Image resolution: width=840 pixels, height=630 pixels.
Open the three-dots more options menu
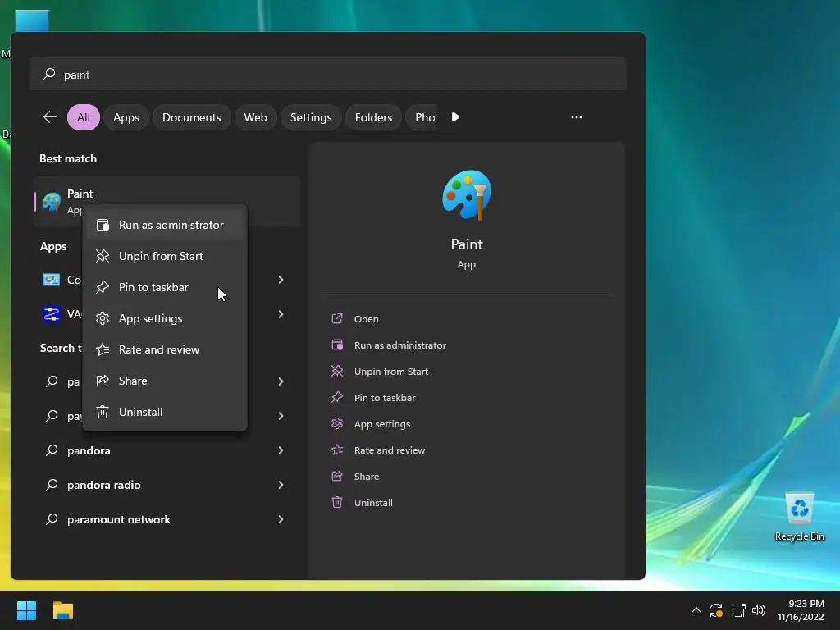[x=577, y=117]
